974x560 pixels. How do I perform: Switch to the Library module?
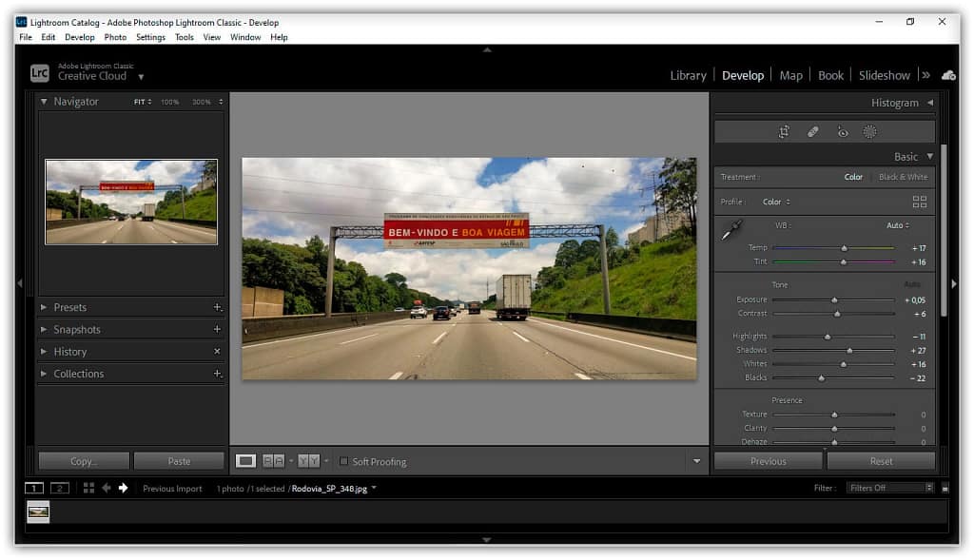pos(688,75)
